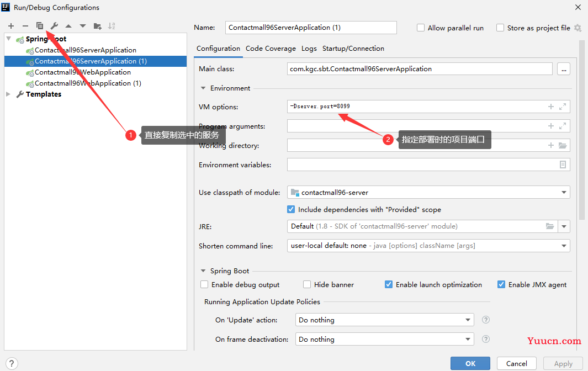
Task: Collapse the Environment section
Action: (x=203, y=88)
